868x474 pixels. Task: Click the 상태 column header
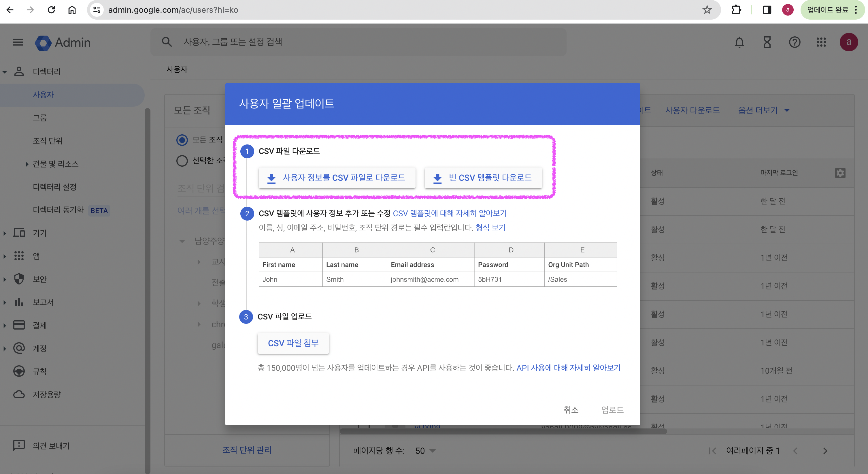(x=657, y=173)
